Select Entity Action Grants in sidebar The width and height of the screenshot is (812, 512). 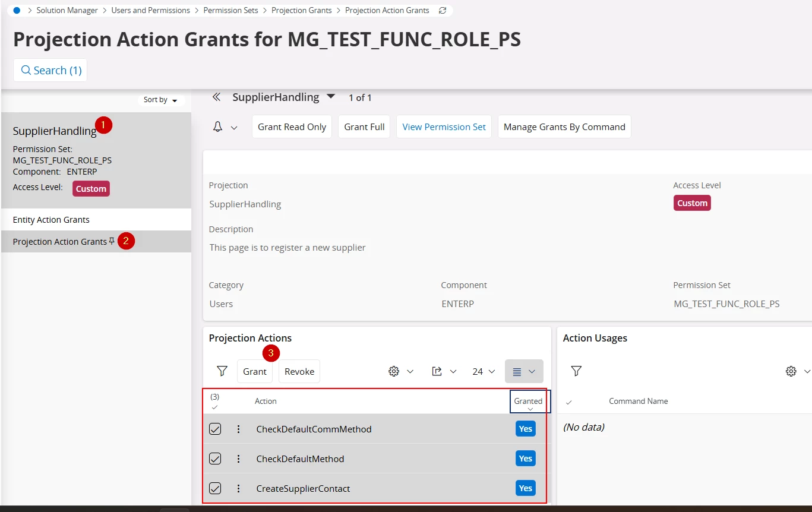[x=96, y=220]
